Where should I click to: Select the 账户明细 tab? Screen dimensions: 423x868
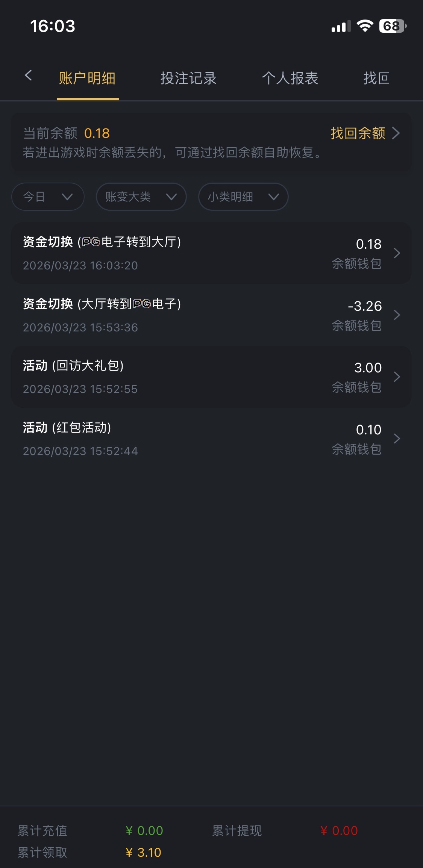87,79
